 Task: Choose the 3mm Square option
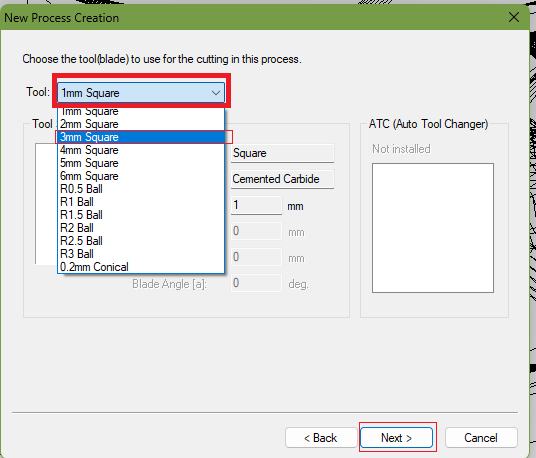141,137
